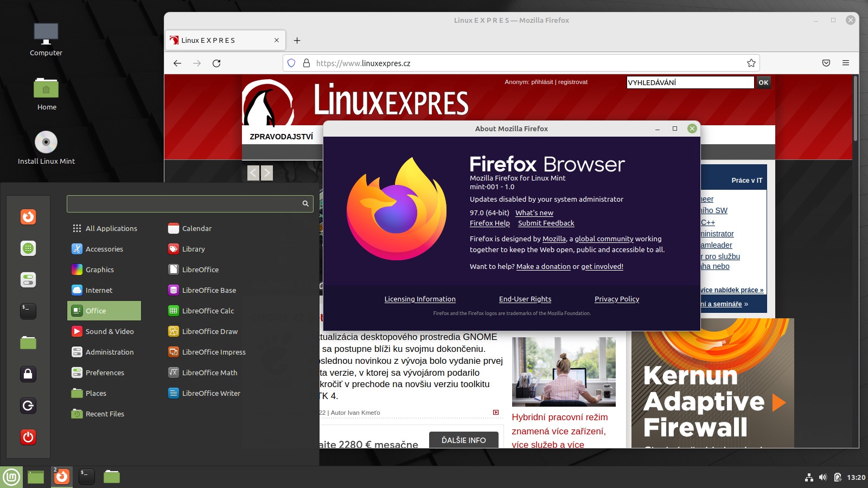
Task: Select Accessories category in menu
Action: pos(104,249)
